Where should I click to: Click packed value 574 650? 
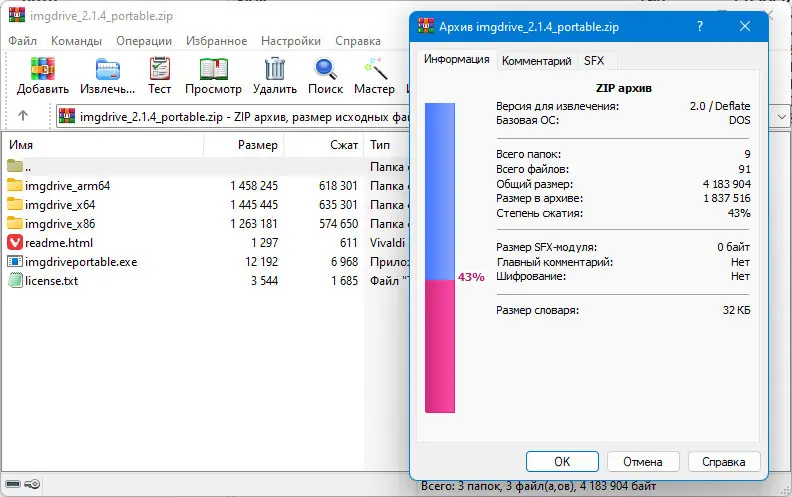tap(338, 224)
